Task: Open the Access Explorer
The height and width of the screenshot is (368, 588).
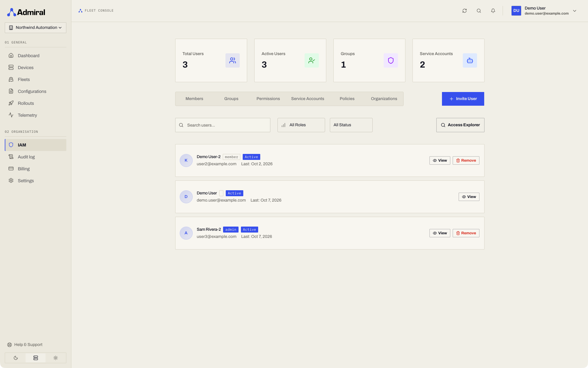Action: coord(460,125)
